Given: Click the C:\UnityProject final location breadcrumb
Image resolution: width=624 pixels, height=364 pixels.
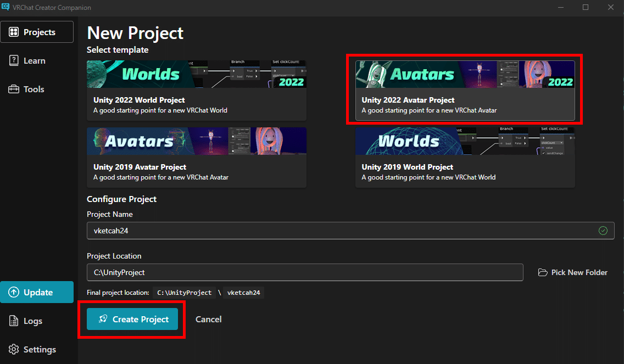Looking at the screenshot, I should (x=184, y=292).
